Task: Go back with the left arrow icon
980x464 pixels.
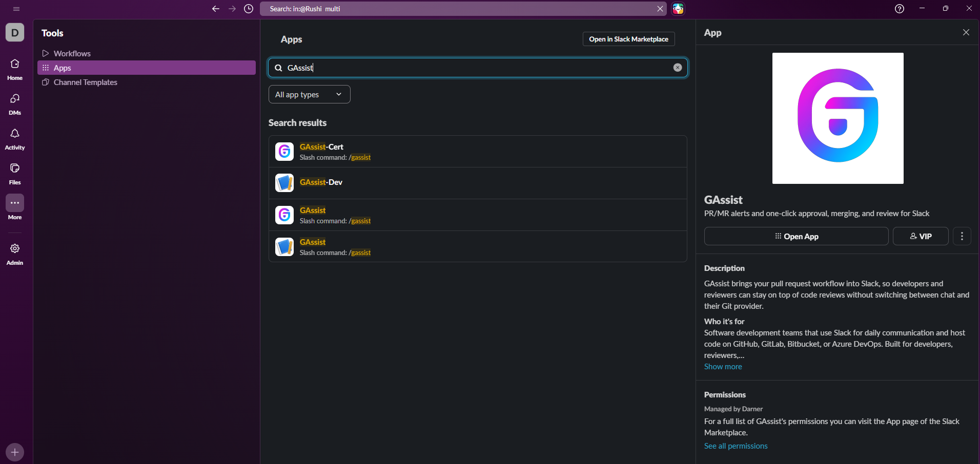Action: (x=216, y=9)
